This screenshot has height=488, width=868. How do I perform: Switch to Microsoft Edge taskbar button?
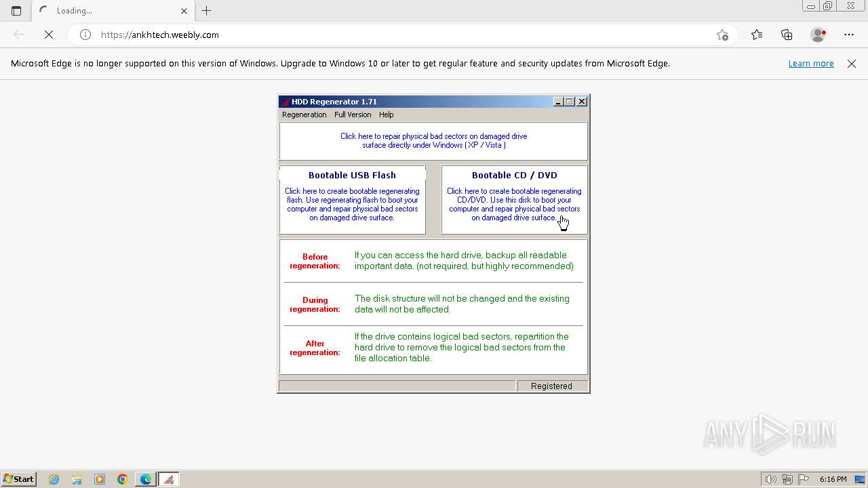tap(146, 479)
